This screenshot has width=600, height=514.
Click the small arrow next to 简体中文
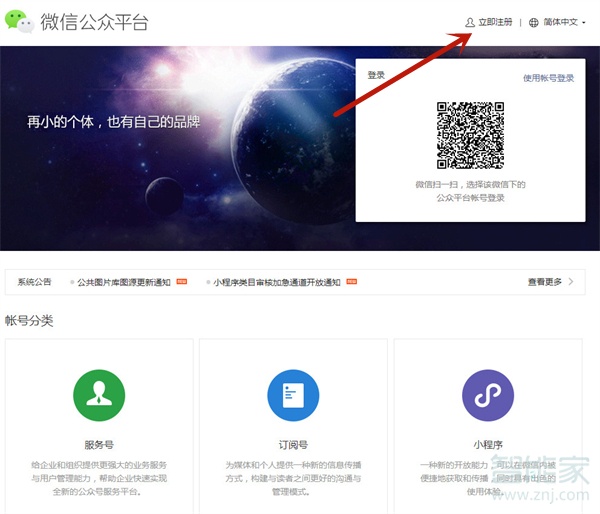[584, 22]
